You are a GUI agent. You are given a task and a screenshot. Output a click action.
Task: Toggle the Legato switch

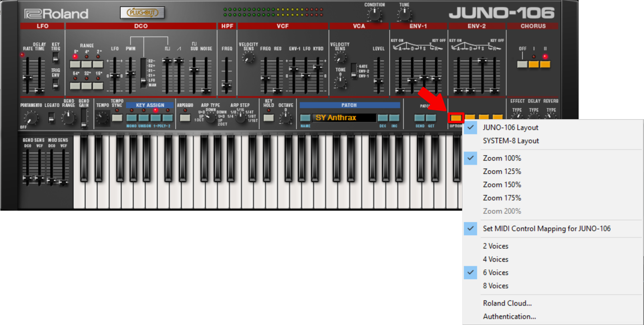point(51,118)
